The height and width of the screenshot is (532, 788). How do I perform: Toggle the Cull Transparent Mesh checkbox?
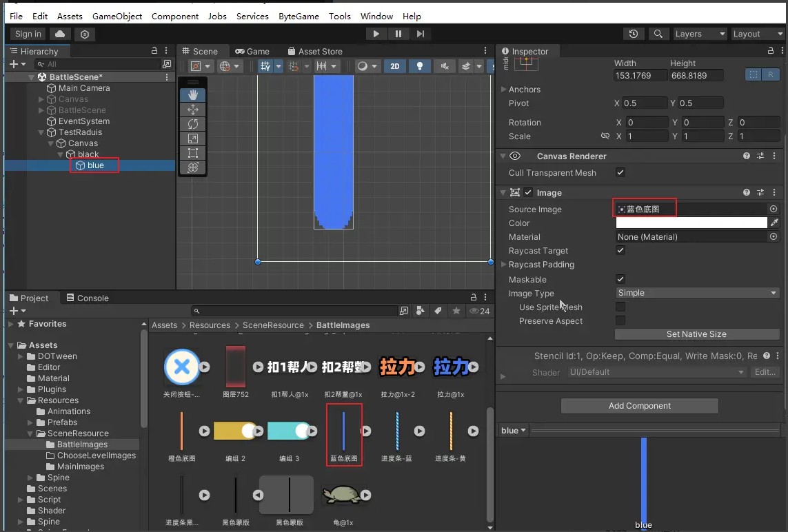[x=620, y=172]
